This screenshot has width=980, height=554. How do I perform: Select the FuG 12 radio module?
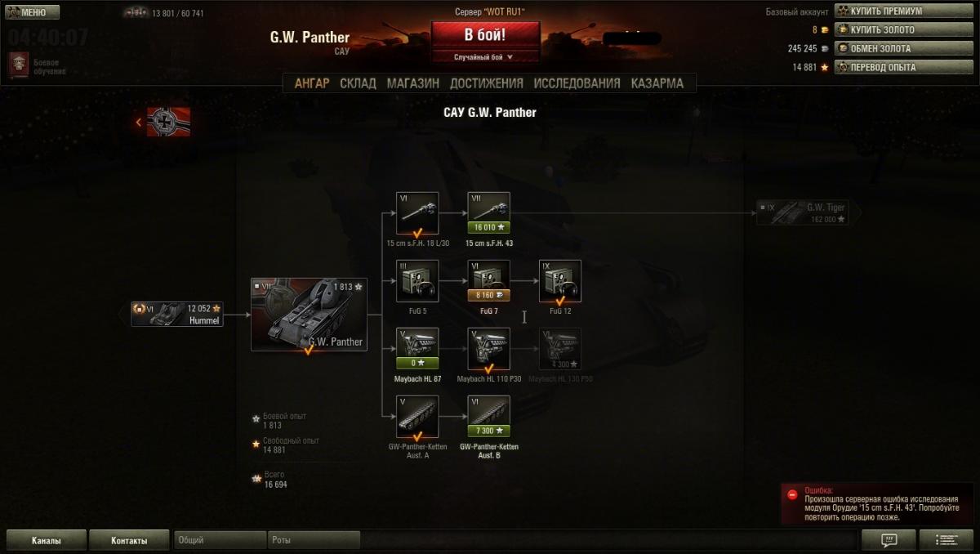coord(559,281)
